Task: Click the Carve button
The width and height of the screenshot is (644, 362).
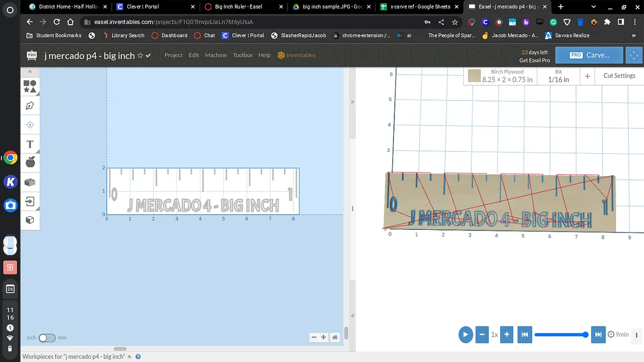Action: (589, 55)
